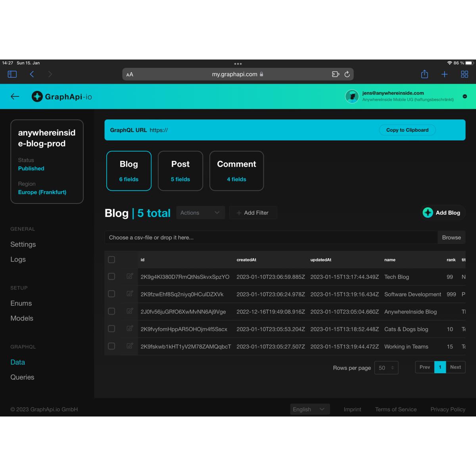476x476 pixels.
Task: Open the Rows per page selector
Action: pyautogui.click(x=386, y=368)
